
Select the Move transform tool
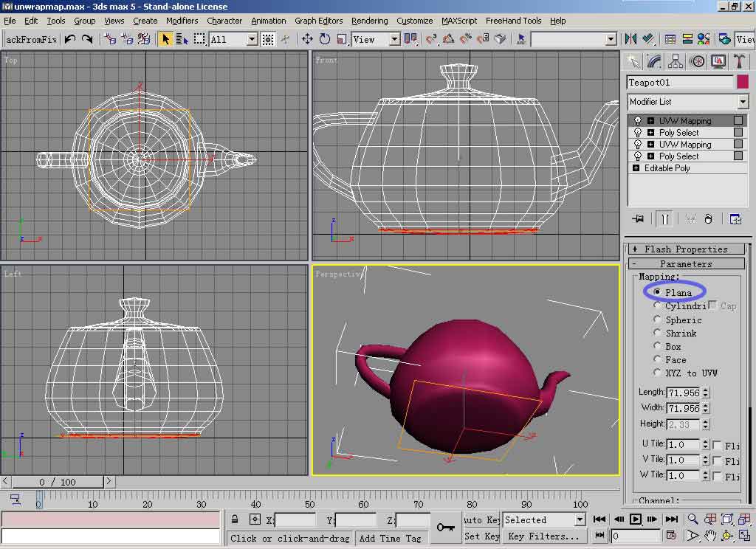point(307,39)
